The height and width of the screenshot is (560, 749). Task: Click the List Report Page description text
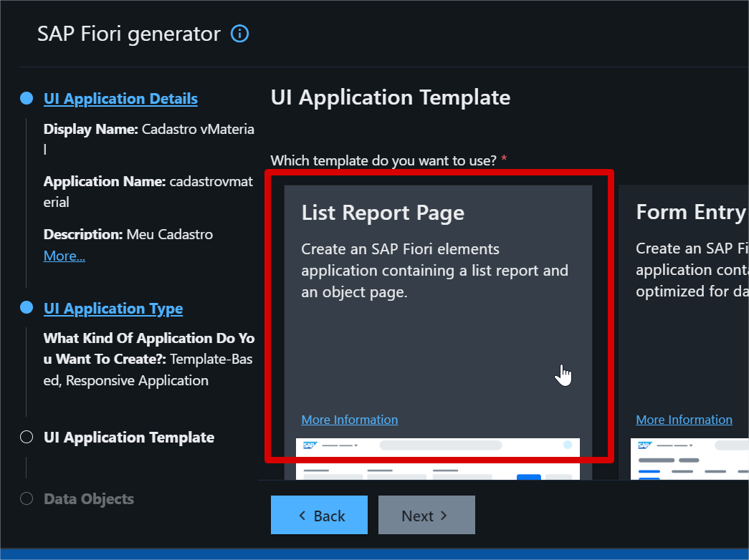pyautogui.click(x=434, y=270)
